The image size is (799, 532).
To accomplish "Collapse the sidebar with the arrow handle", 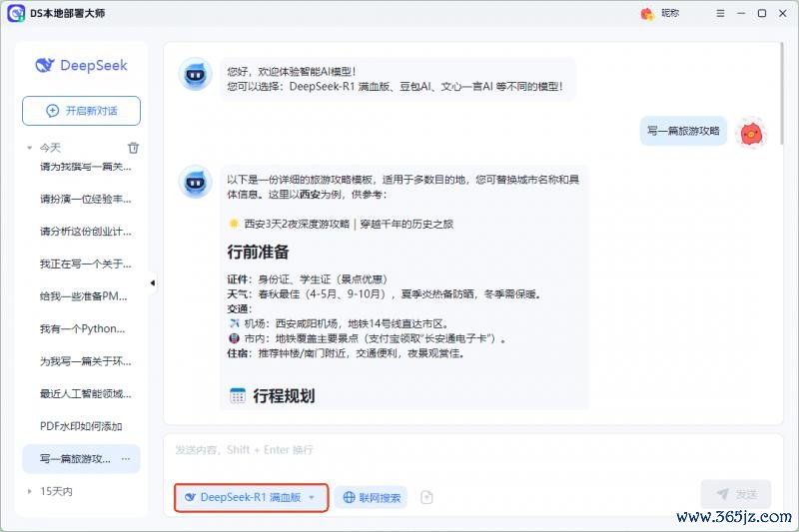I will click(x=153, y=283).
